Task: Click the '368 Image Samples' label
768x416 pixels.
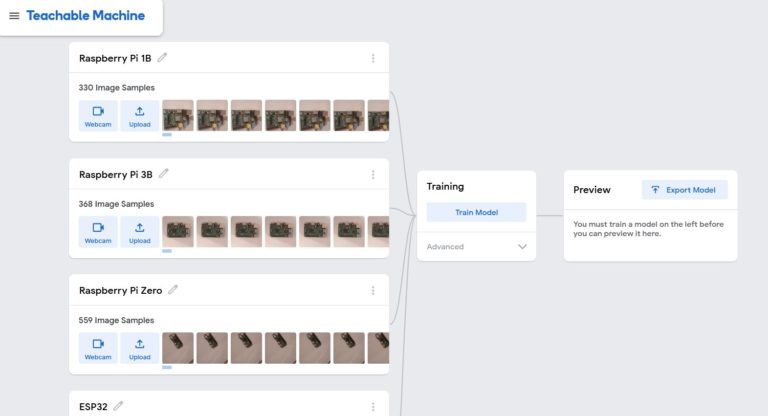Action: (x=116, y=204)
